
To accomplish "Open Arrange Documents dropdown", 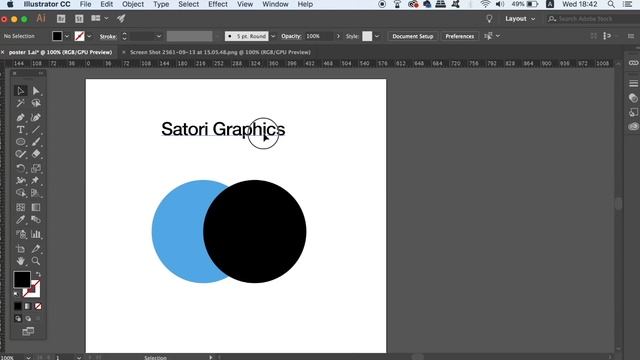I will pyautogui.click(x=100, y=18).
